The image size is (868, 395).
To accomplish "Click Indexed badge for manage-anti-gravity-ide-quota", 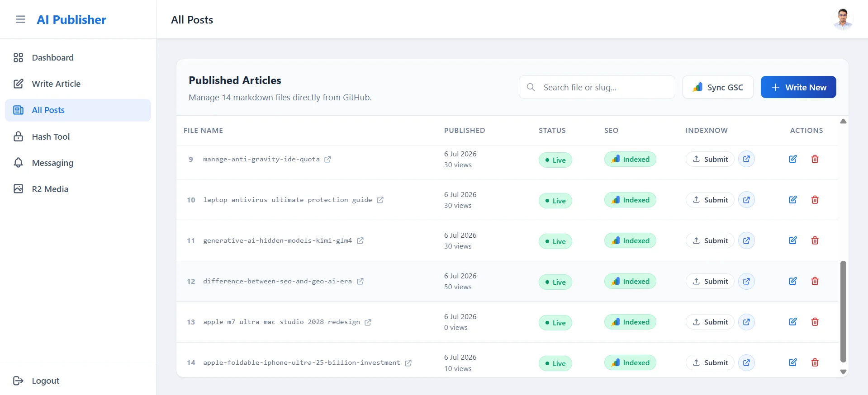I will (x=630, y=159).
